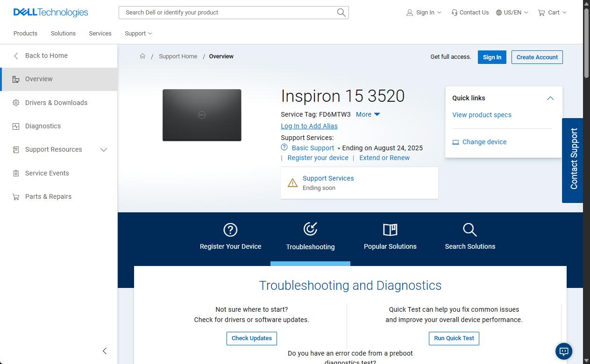This screenshot has width=590, height=364.
Task: Click the Register your device link
Action: pos(318,158)
